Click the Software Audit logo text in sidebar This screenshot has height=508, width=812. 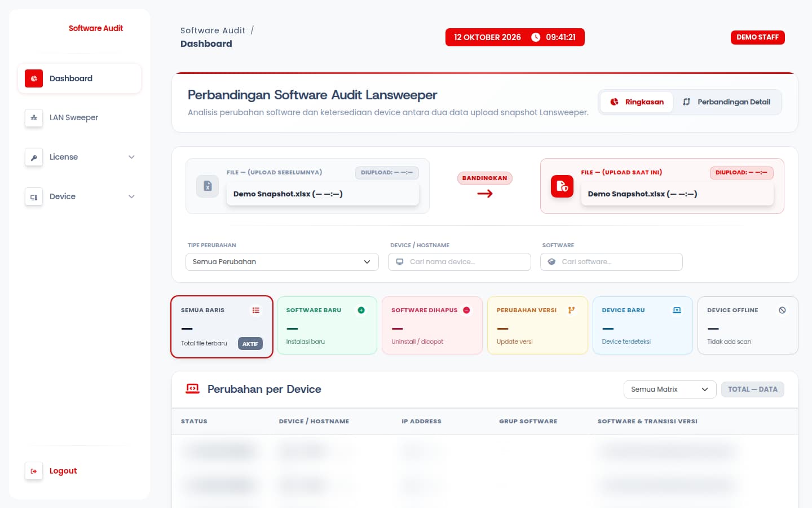pos(96,28)
